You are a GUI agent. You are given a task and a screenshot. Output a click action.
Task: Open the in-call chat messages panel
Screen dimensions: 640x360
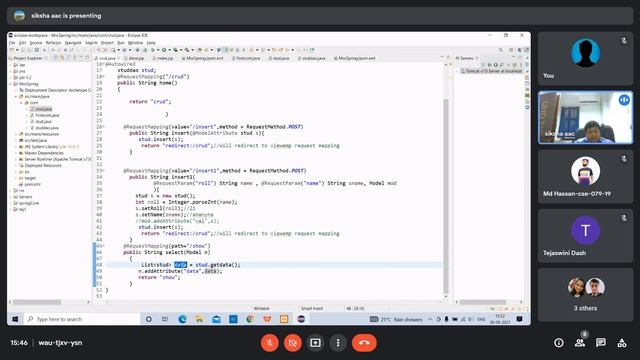point(600,343)
